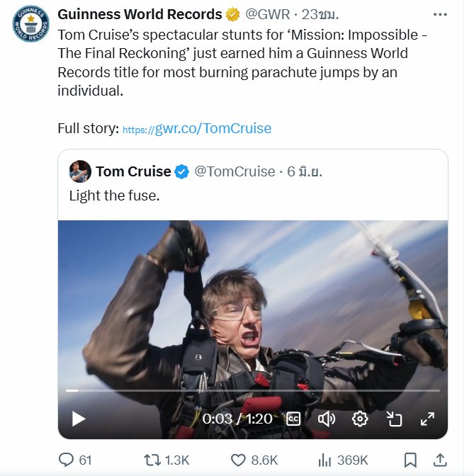The image size is (474, 476).
Task: Bookmark this tweet
Action: [410, 460]
